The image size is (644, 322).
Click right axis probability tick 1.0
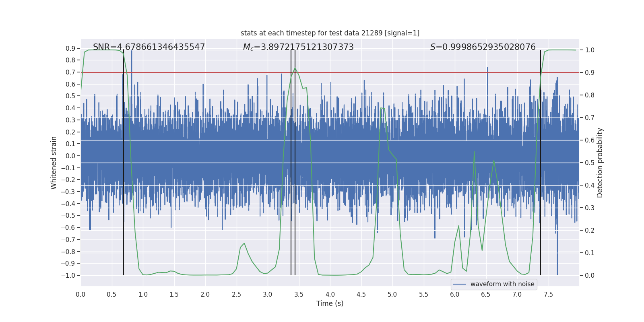(x=590, y=50)
